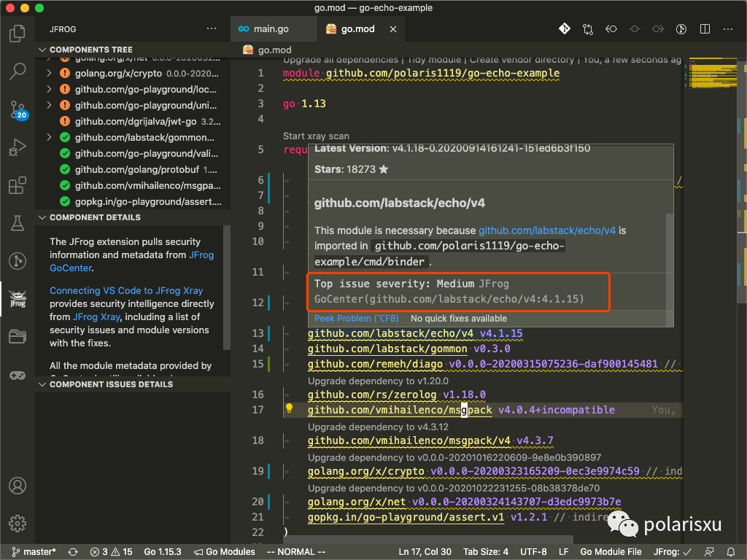Click the Open Changes compare icon
The image size is (747, 560).
[588, 29]
